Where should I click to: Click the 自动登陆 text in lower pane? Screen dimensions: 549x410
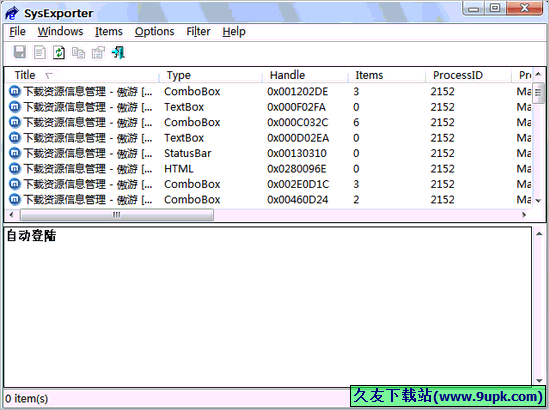coord(32,236)
